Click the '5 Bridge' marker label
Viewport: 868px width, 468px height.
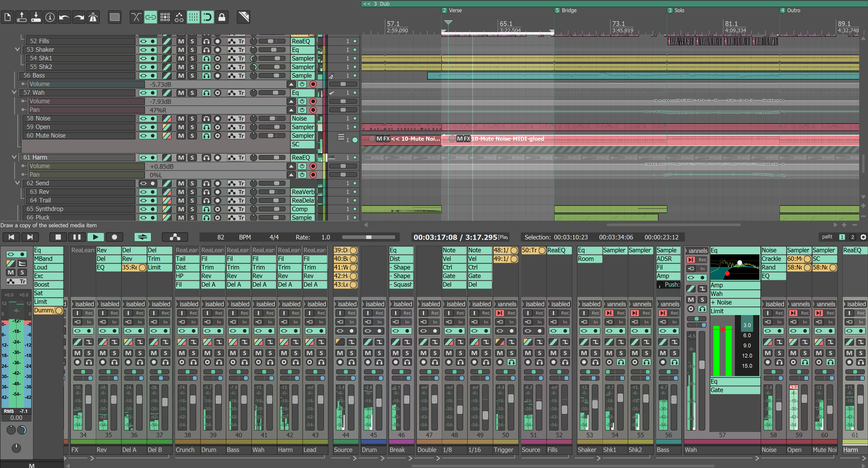point(566,10)
